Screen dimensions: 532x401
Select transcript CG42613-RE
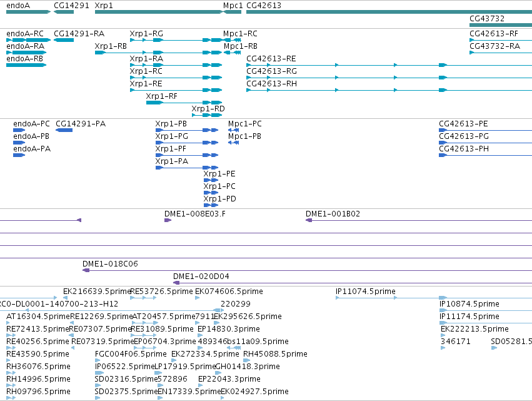click(389, 65)
